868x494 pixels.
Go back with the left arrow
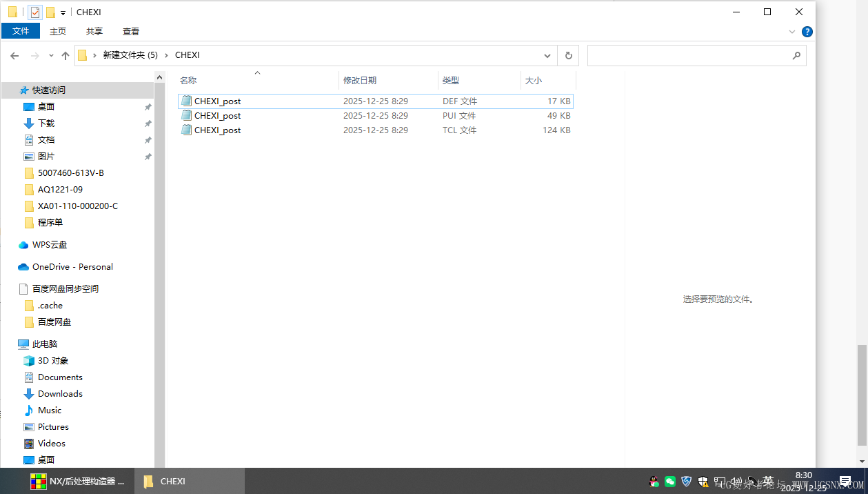(x=14, y=56)
